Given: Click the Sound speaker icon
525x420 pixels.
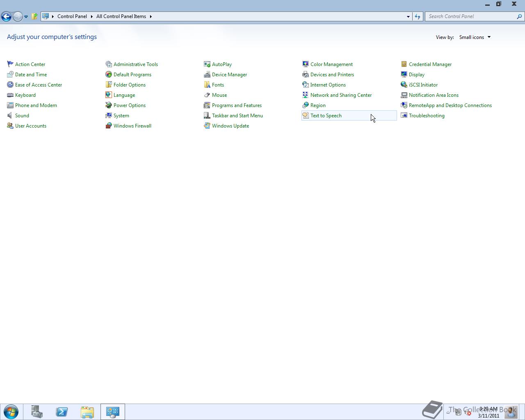Looking at the screenshot, I should (10, 115).
